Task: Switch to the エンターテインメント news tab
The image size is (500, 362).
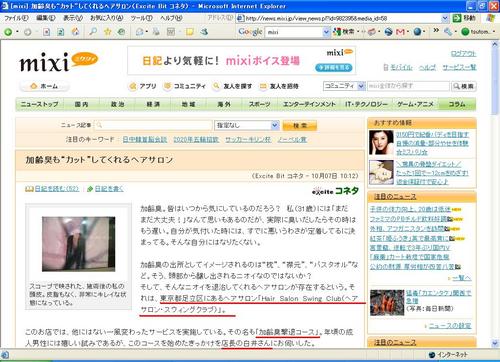Action: (x=309, y=104)
